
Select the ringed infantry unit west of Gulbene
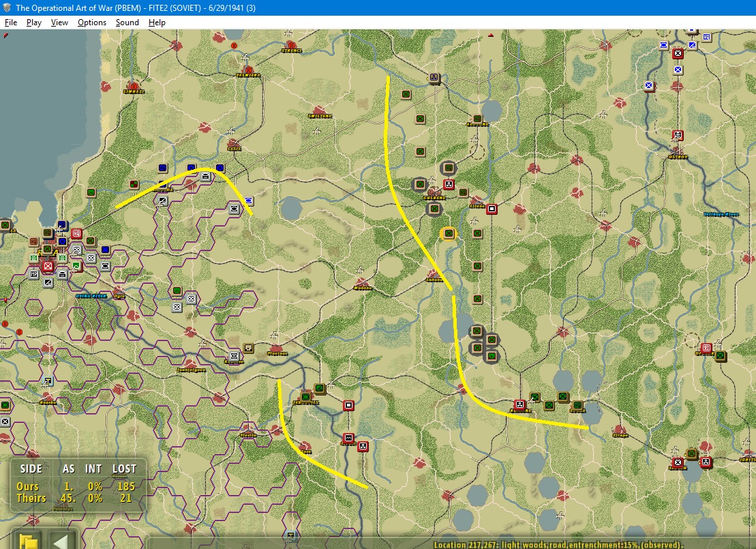click(x=420, y=184)
